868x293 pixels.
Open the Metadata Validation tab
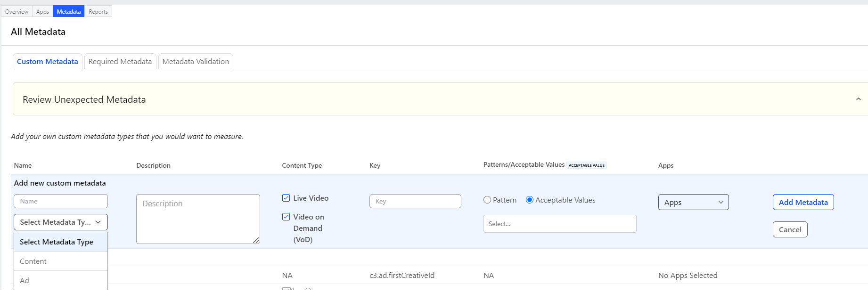pyautogui.click(x=196, y=61)
